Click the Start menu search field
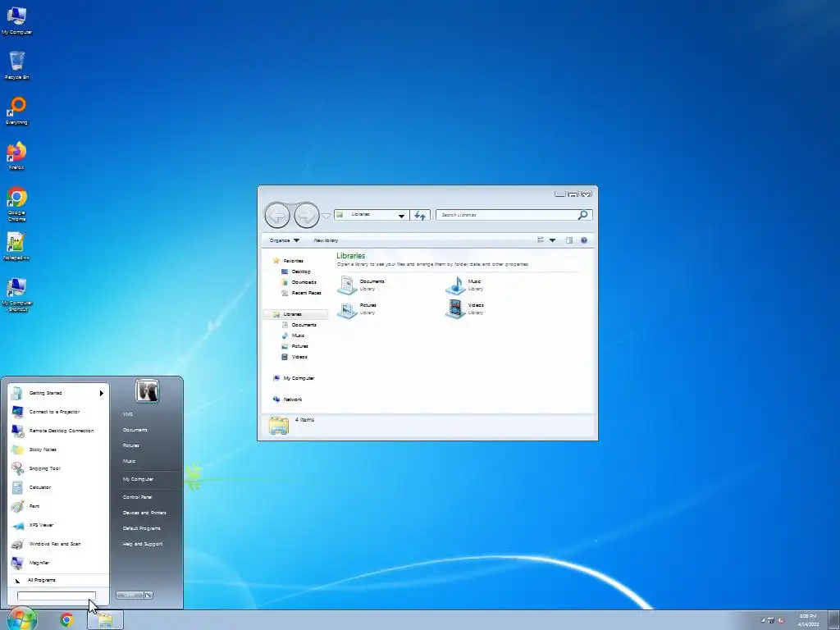 click(x=57, y=596)
